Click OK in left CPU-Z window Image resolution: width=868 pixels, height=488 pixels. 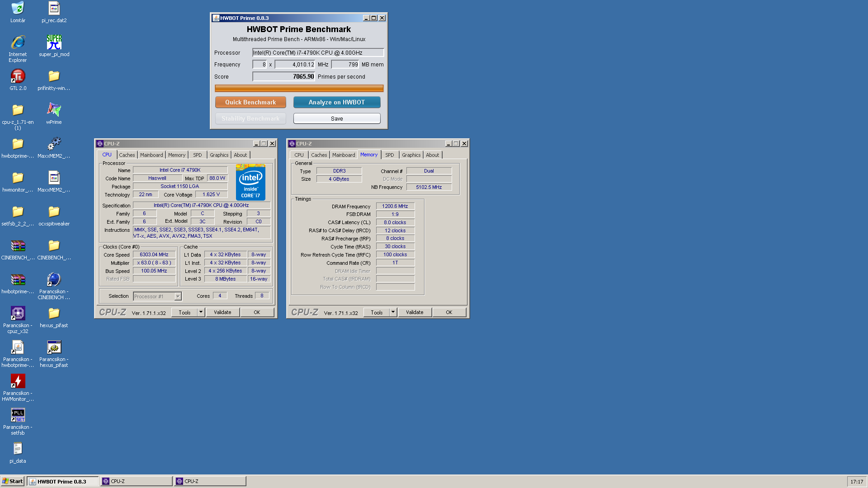pos(257,312)
